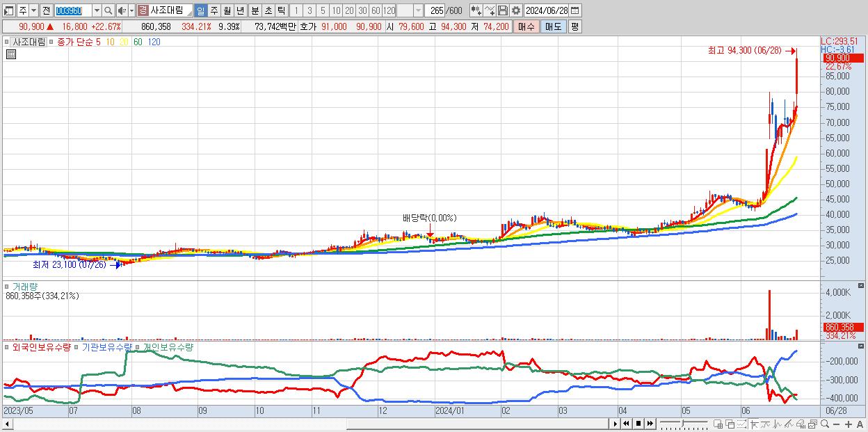Click the 경 market warning badge
Screen dimensions: 868x432
click(143, 10)
